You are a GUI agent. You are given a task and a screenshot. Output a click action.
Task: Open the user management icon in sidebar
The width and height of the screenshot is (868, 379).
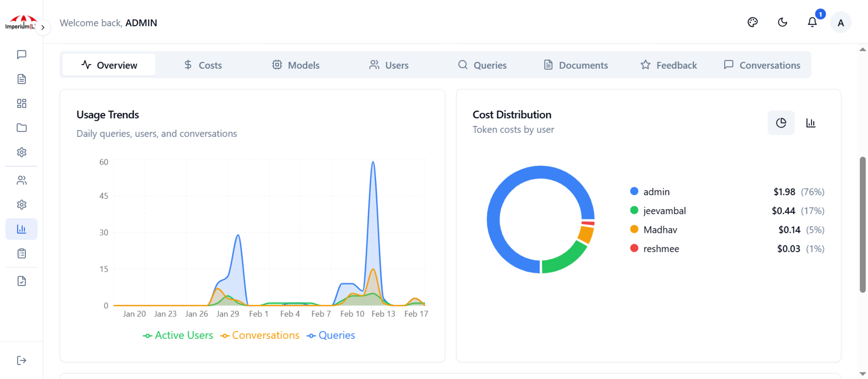pyautogui.click(x=22, y=180)
